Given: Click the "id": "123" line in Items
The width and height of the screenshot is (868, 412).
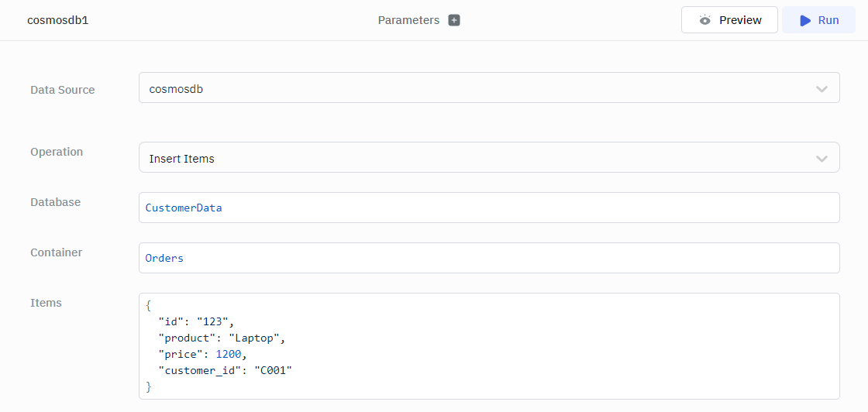Looking at the screenshot, I should point(195,321).
